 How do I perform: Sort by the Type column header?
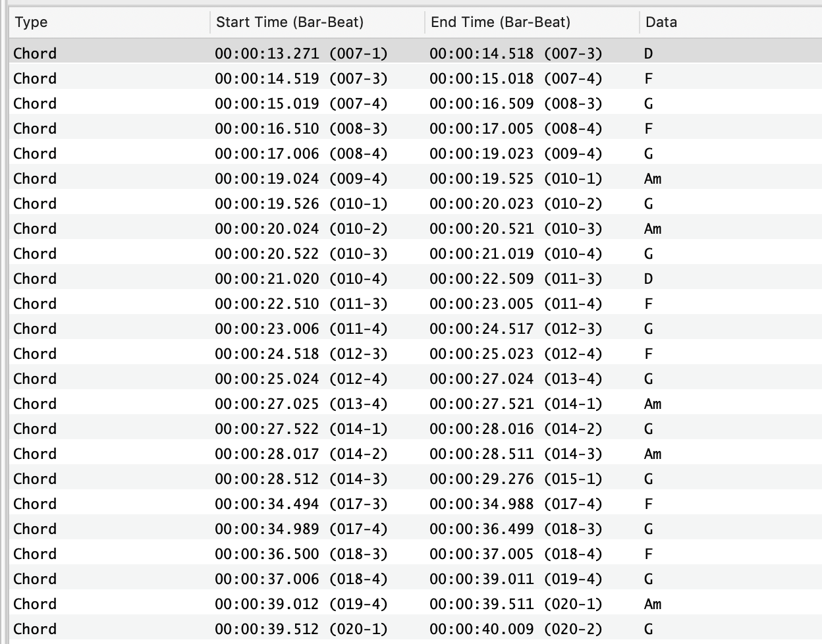coord(109,22)
